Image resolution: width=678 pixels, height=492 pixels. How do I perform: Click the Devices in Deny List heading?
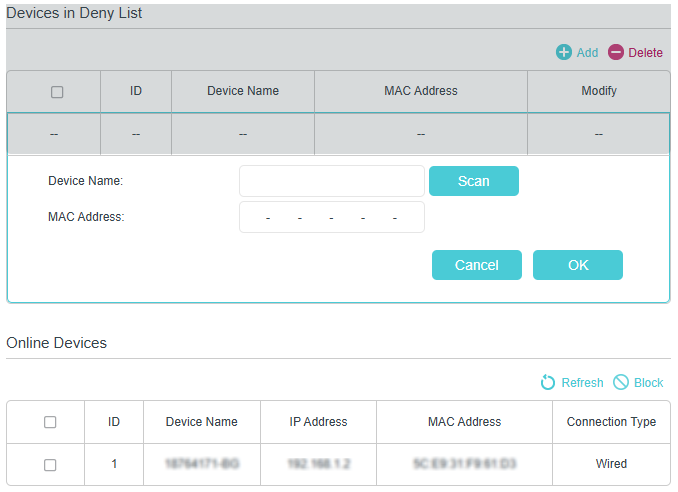[74, 13]
